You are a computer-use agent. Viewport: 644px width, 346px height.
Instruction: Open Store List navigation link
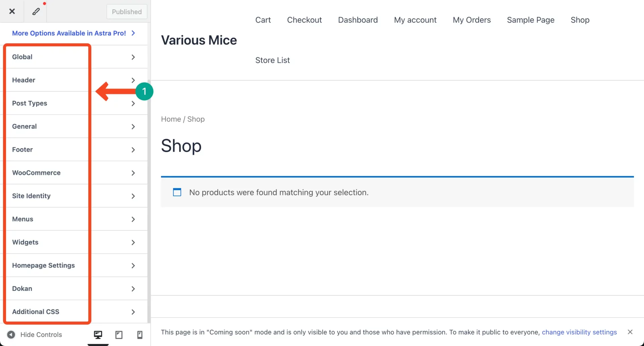(272, 60)
